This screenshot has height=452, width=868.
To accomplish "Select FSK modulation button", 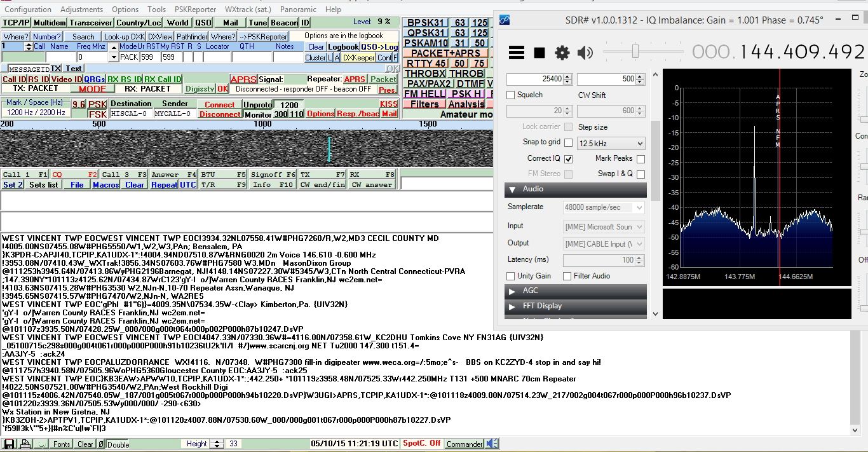I will pos(97,114).
